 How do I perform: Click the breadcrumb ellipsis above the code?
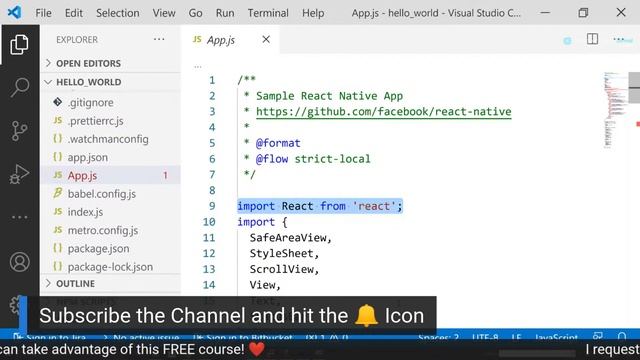pyautogui.click(x=198, y=66)
